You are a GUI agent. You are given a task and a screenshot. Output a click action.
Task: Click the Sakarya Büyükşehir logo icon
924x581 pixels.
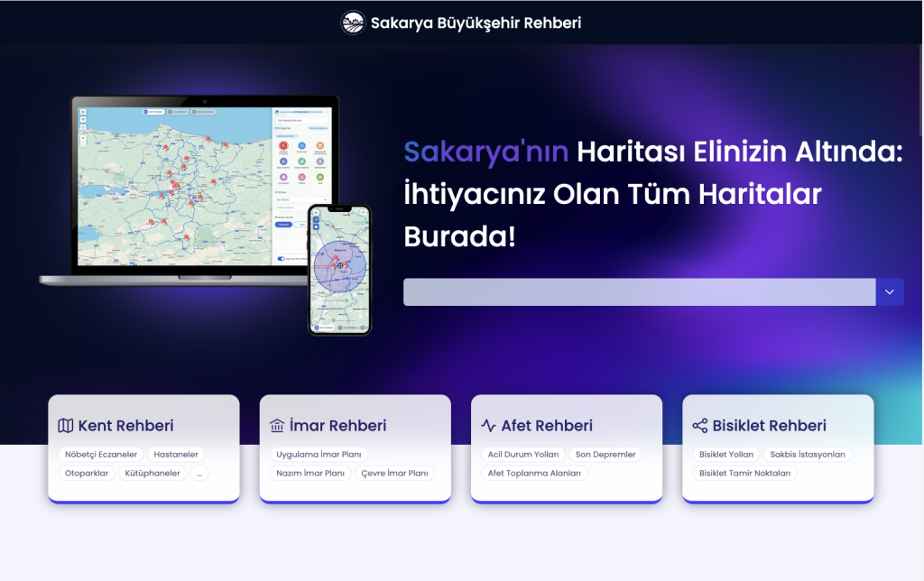[x=353, y=23]
